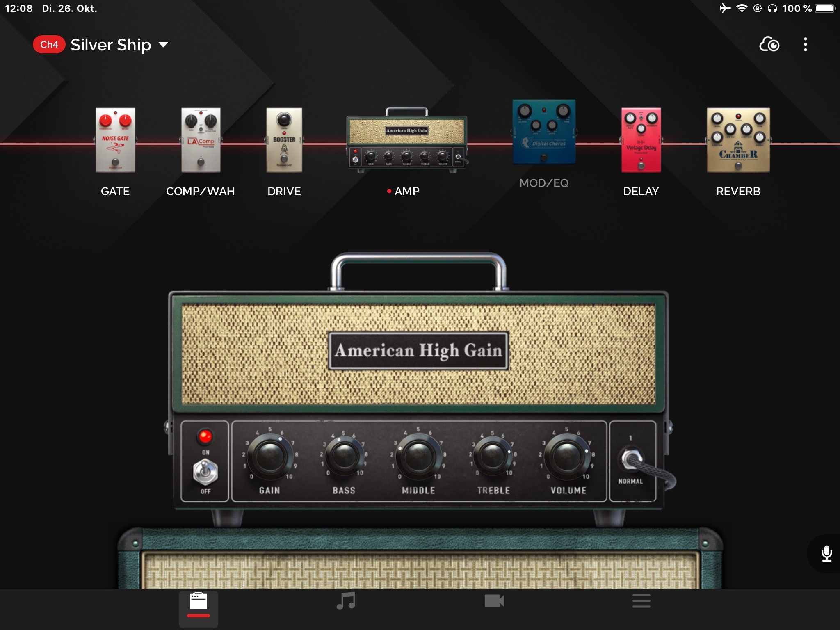Tap the American High Gain nameplate
The height and width of the screenshot is (630, 840).
(x=418, y=351)
